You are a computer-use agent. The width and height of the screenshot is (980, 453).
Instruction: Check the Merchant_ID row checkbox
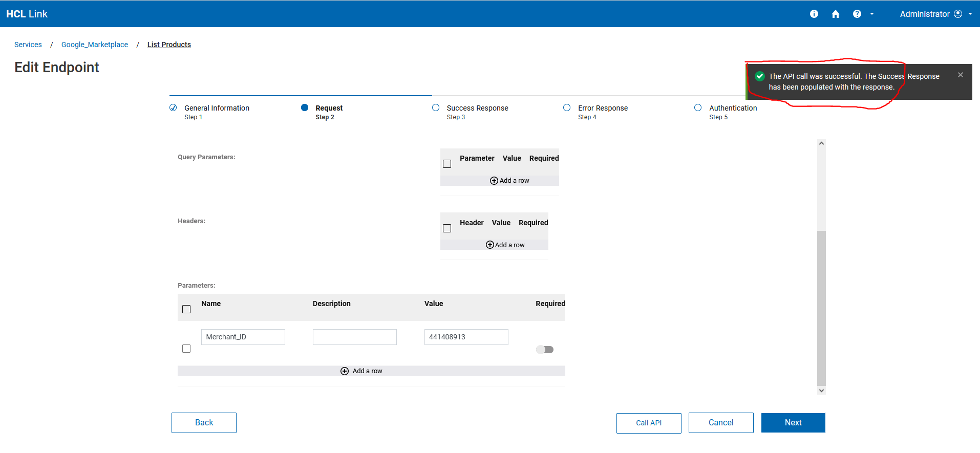point(186,349)
